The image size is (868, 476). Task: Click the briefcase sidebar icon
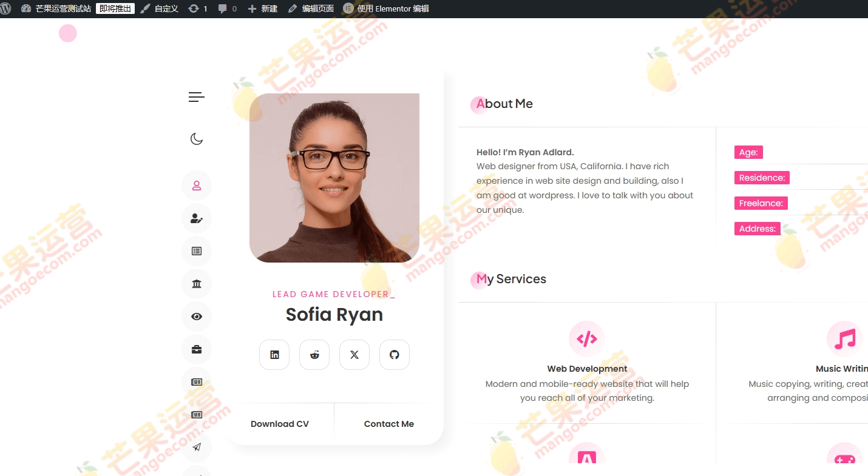[197, 349]
